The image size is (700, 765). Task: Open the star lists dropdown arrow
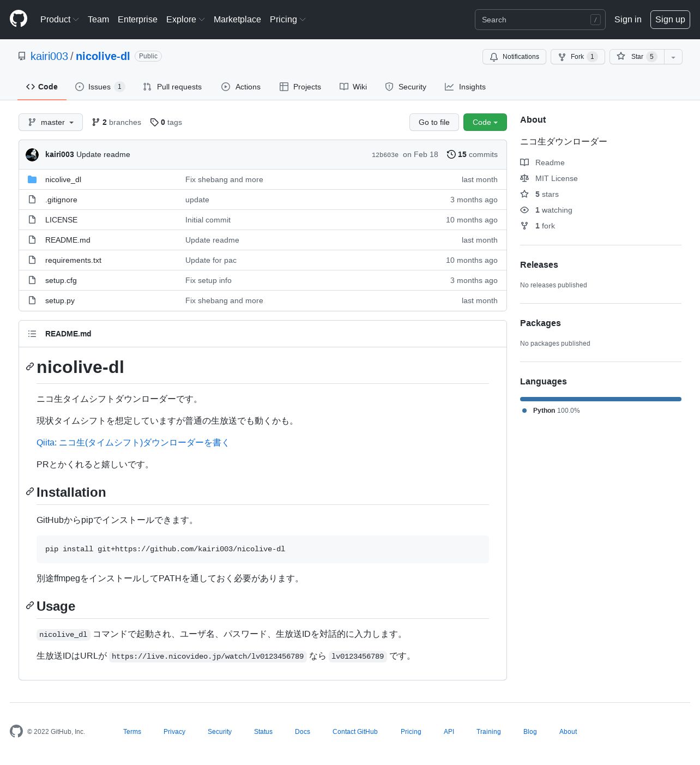coord(673,57)
